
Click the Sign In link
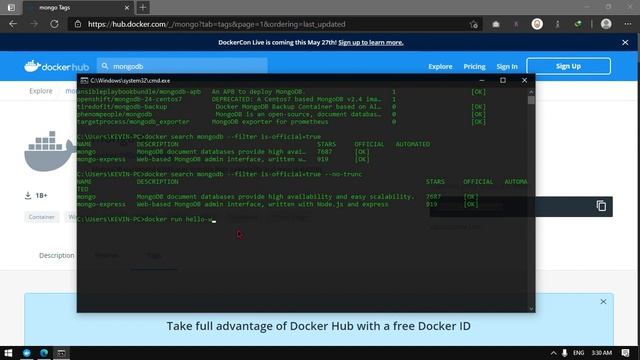click(507, 67)
